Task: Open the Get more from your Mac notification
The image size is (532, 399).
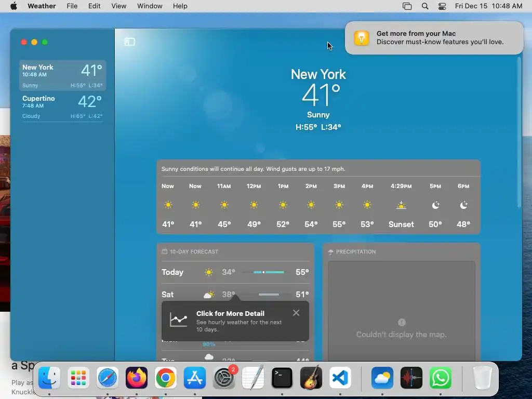Action: coord(434,37)
